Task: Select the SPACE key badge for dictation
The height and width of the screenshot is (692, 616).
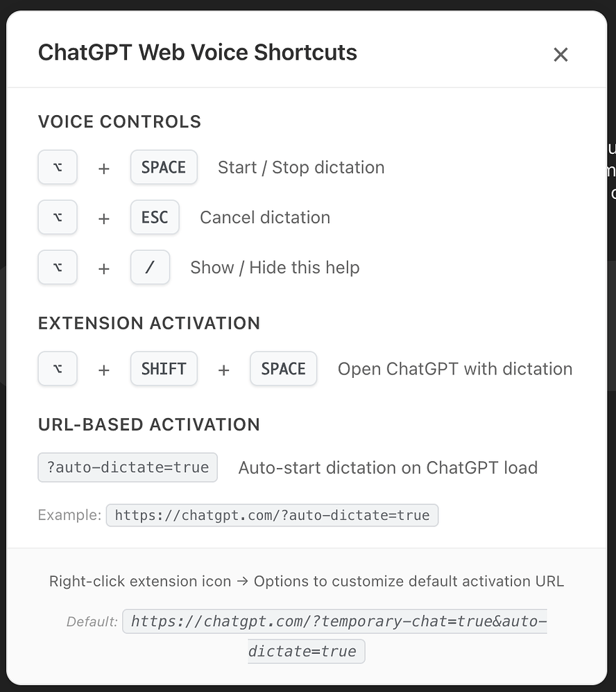Action: point(164,167)
